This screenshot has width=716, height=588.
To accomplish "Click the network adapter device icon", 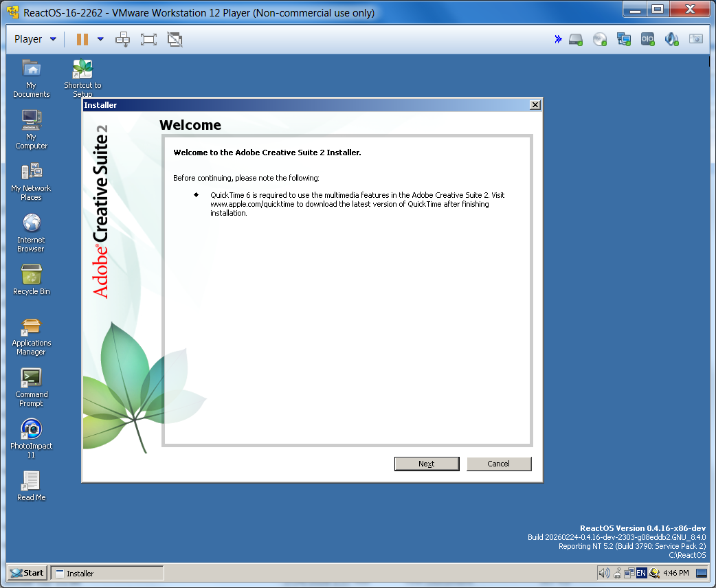I will (623, 39).
